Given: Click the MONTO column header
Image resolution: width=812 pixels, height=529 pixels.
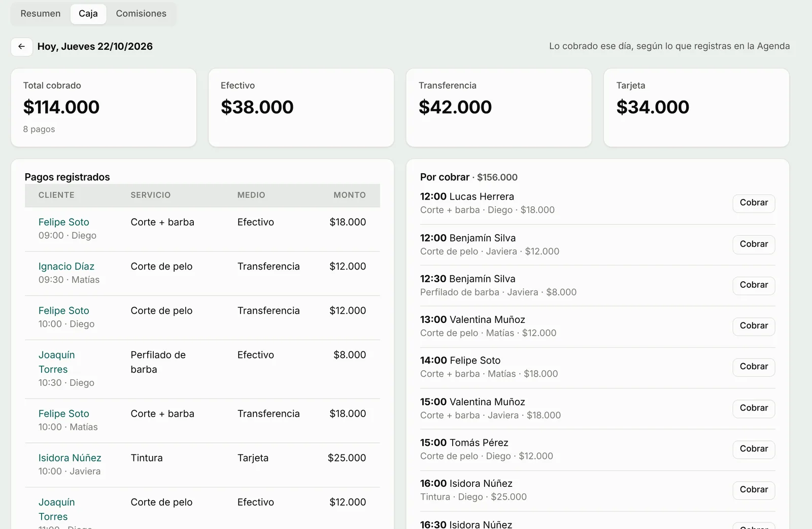Looking at the screenshot, I should [350, 195].
